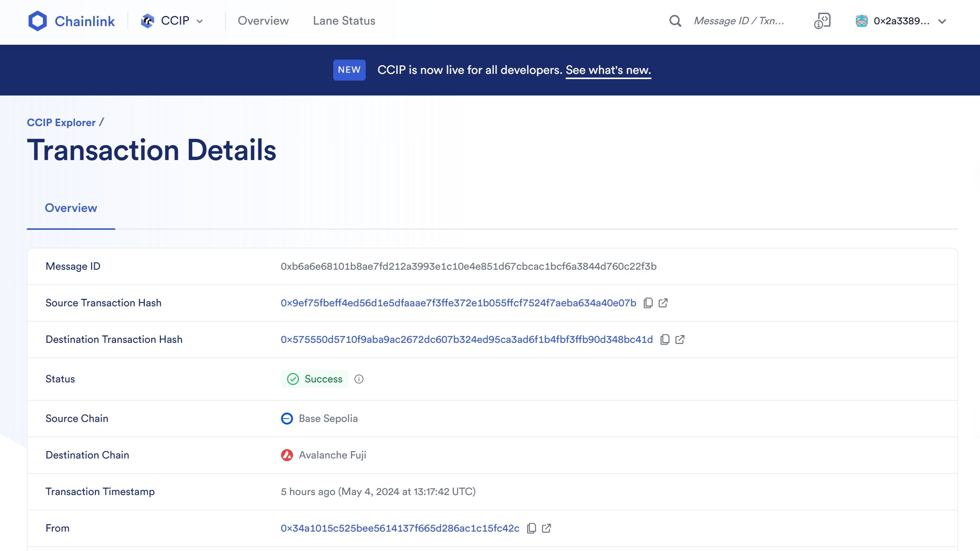This screenshot has width=980, height=551.
Task: Click the Destination Transaction Hash label
Action: point(114,339)
